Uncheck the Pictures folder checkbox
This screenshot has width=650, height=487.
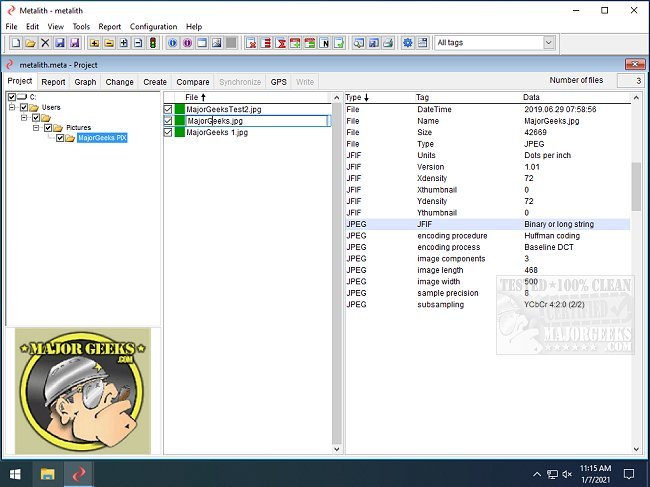47,128
